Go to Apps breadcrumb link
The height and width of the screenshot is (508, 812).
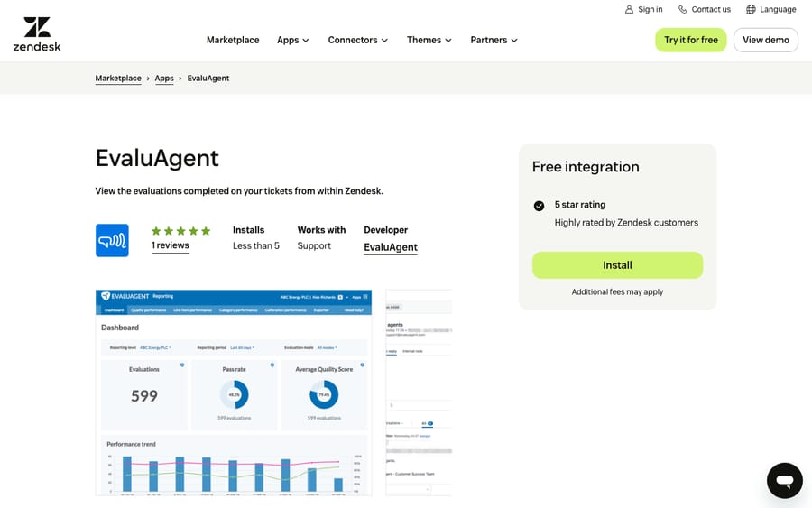click(x=164, y=79)
